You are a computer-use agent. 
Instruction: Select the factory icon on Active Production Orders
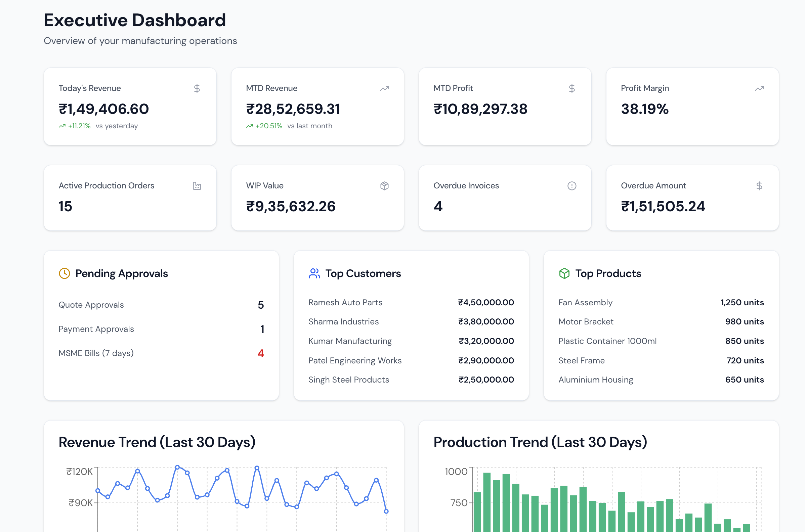pyautogui.click(x=197, y=186)
